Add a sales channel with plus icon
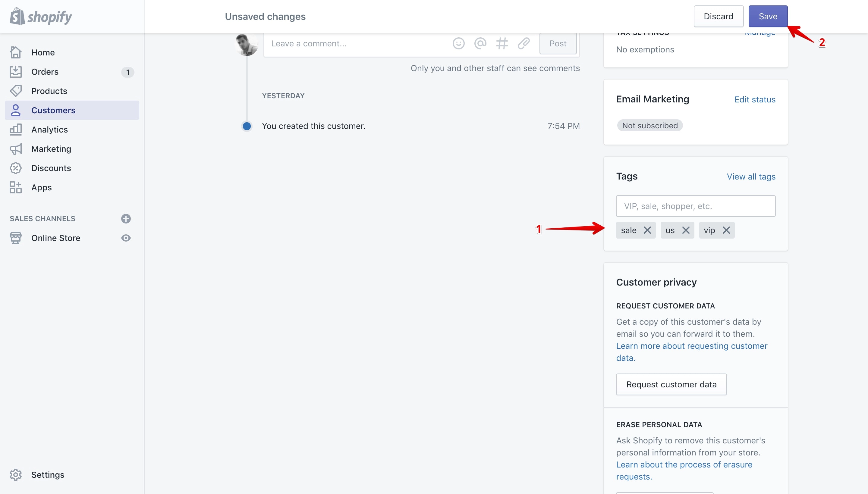Viewport: 868px width, 494px height. tap(126, 218)
